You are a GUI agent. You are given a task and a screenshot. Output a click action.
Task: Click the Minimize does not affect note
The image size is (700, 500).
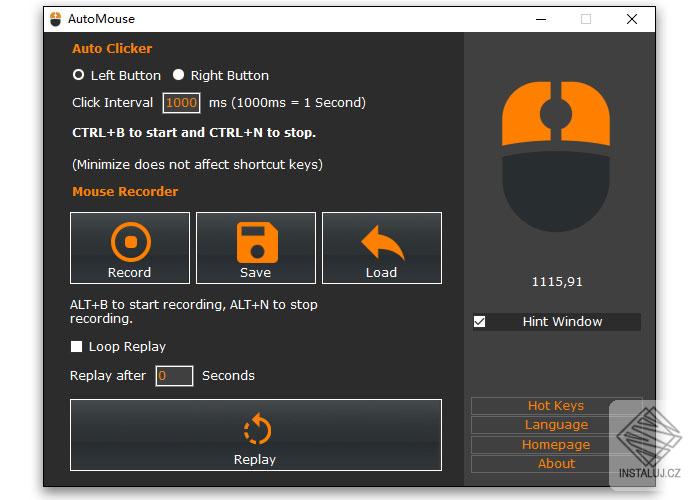(197, 165)
